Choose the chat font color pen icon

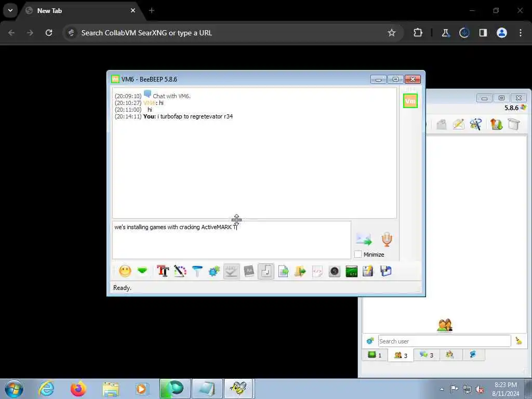pyautogui.click(x=180, y=271)
